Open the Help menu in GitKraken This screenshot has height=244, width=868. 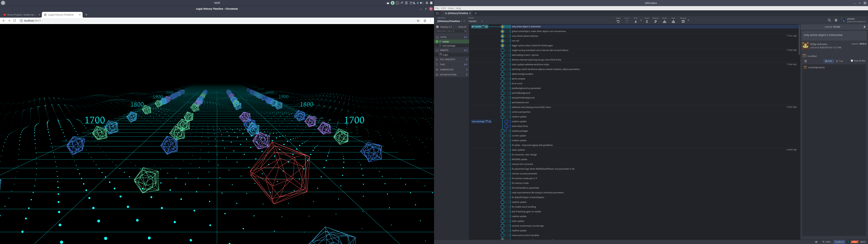click(458, 8)
